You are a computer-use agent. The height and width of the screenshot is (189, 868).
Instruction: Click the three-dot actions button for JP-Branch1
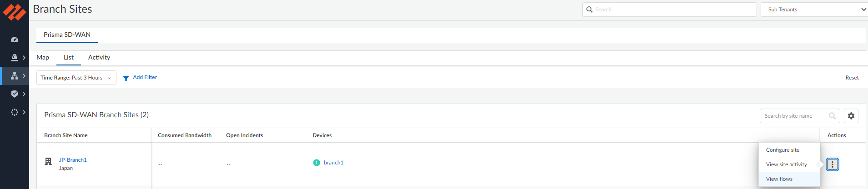coord(832,164)
